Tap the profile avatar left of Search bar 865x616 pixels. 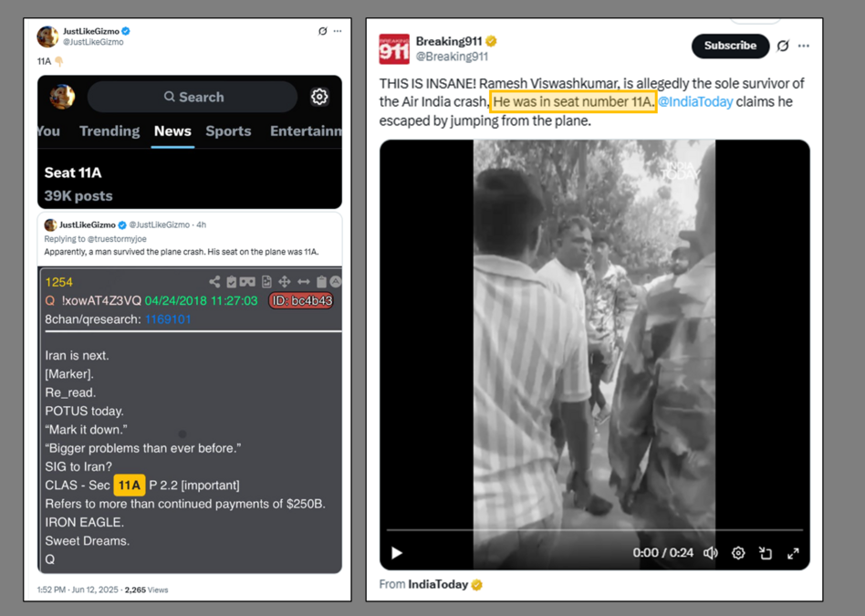pyautogui.click(x=62, y=97)
